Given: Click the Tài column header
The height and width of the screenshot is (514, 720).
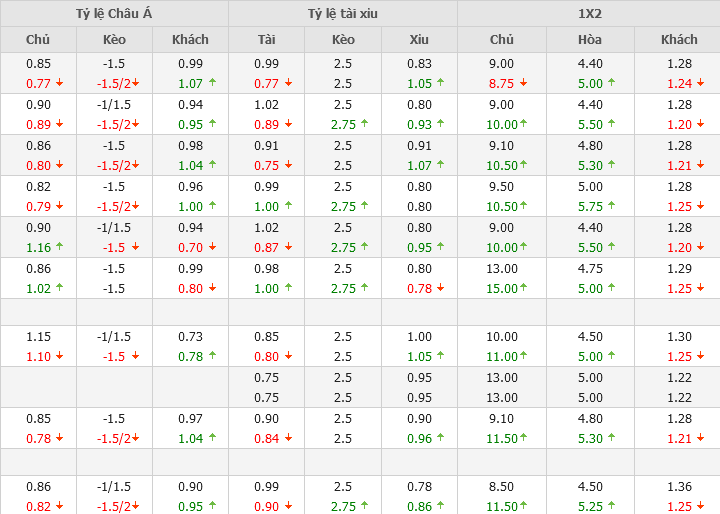Looking at the screenshot, I should point(267,40).
